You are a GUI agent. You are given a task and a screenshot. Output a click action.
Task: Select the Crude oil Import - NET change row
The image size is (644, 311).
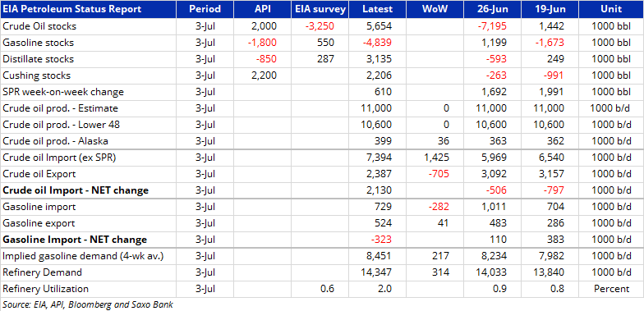322,190
